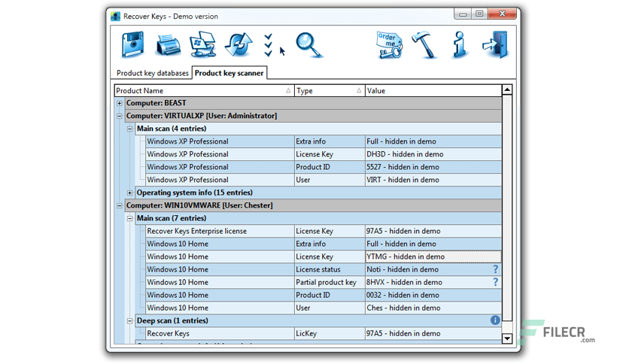This screenshot has height=364, width=629.
Task: Select Windows 10 Home Extra info row
Action: pos(324,244)
